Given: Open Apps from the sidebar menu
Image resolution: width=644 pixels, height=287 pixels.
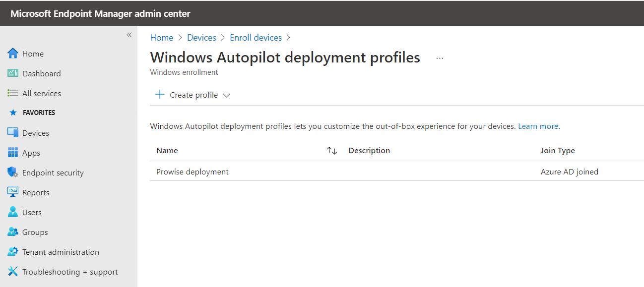Looking at the screenshot, I should tap(31, 153).
